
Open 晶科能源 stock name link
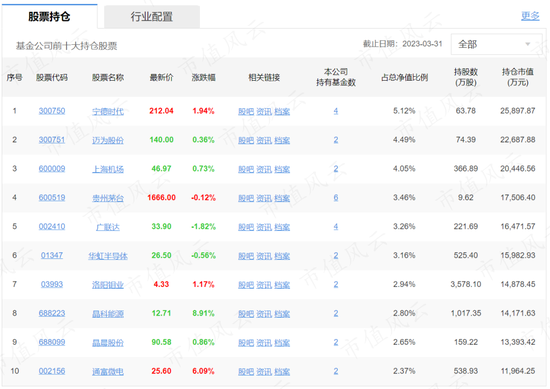pyautogui.click(x=108, y=314)
